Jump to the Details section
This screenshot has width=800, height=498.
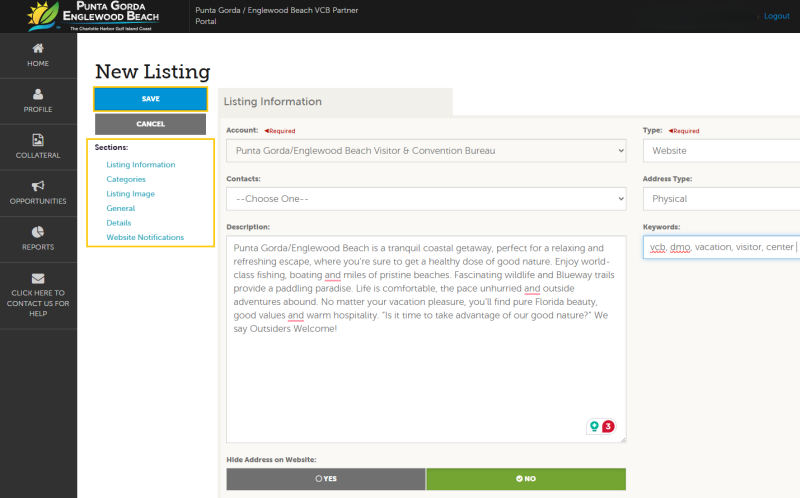tap(118, 222)
